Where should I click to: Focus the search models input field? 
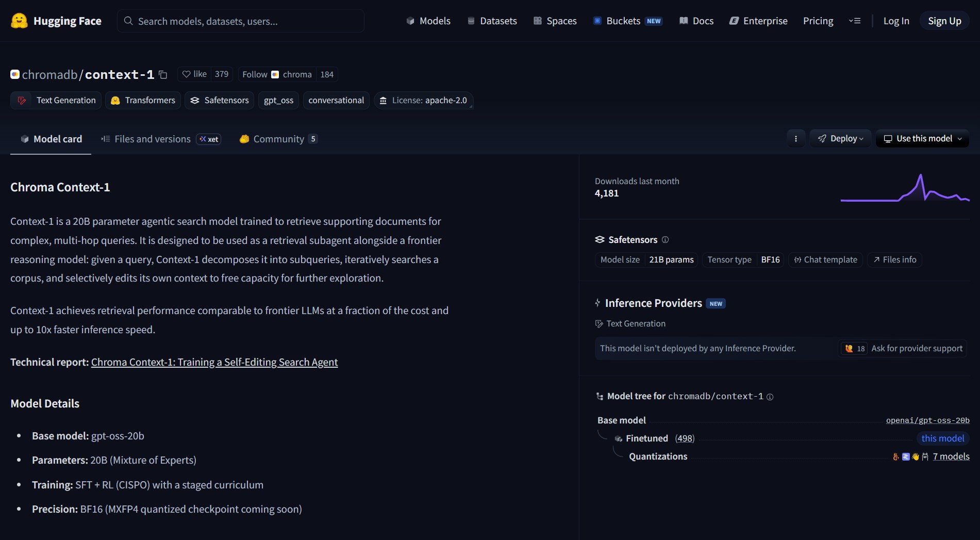[241, 21]
